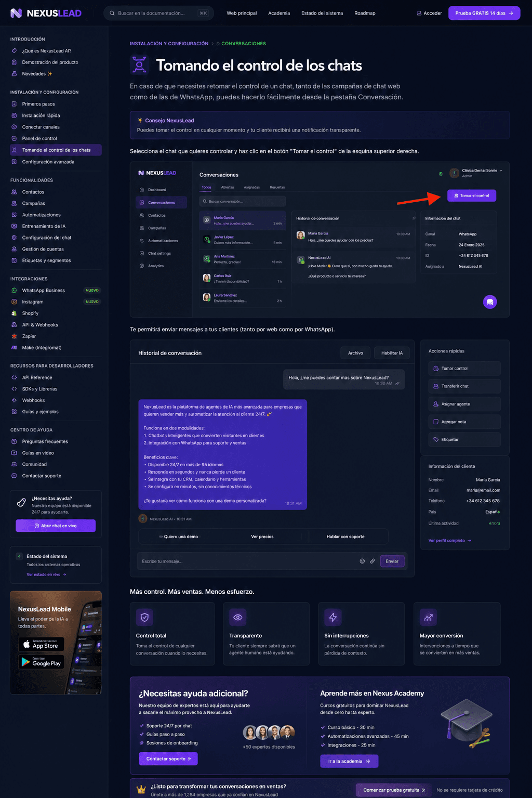
Task: Click the Tomar el control screenshot button
Action: coord(472,195)
